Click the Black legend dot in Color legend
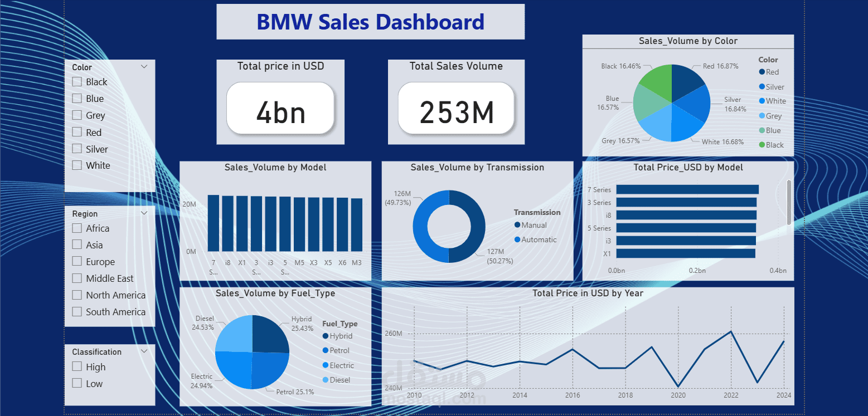This screenshot has height=416, width=868. (x=762, y=145)
